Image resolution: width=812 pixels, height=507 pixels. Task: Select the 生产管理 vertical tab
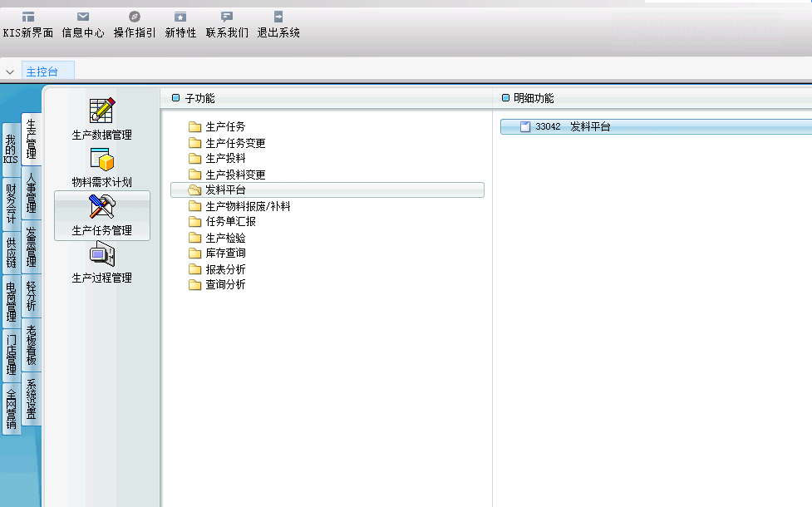click(x=31, y=139)
